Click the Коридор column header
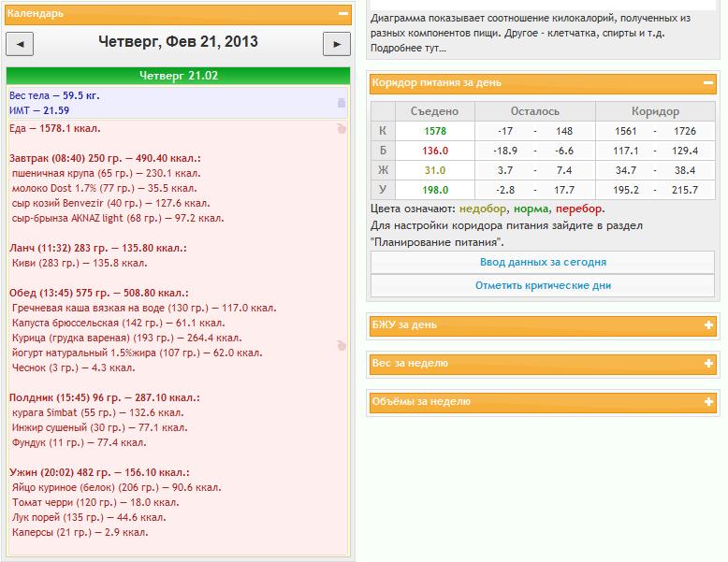The image size is (728, 562). [x=655, y=111]
